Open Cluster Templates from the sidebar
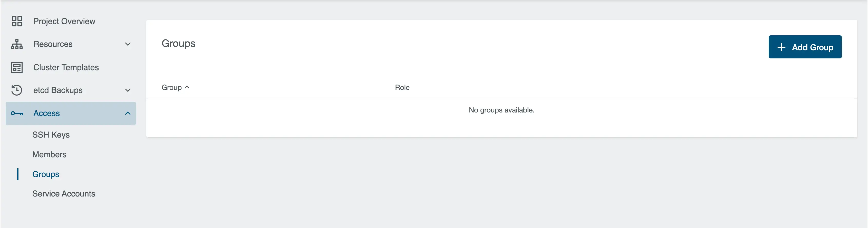Screen dimensions: 868x228 point(66,67)
